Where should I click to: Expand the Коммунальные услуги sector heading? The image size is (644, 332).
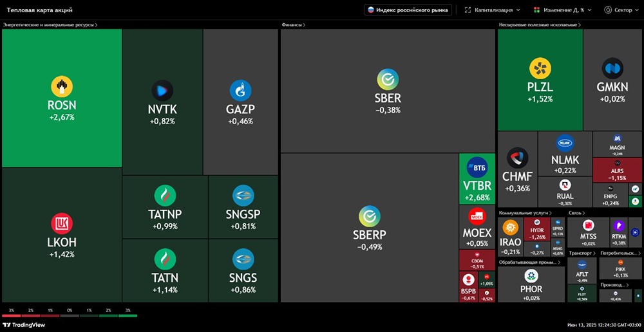[x=525, y=213]
